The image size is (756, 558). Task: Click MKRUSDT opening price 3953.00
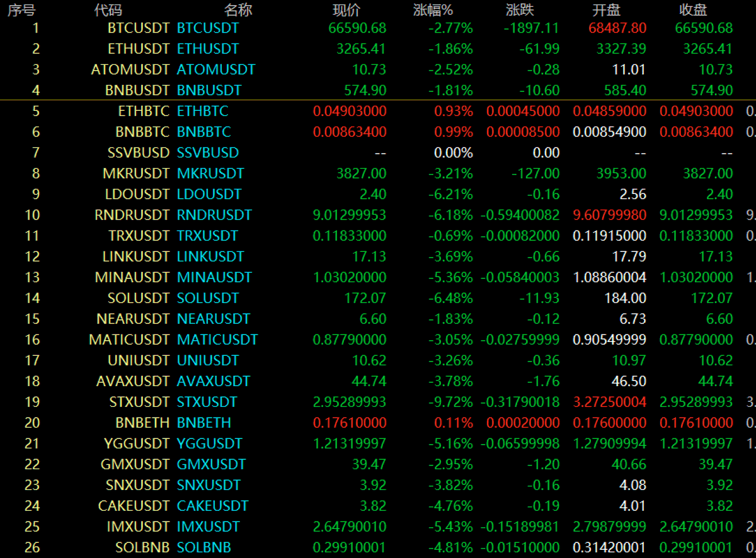coord(621,173)
